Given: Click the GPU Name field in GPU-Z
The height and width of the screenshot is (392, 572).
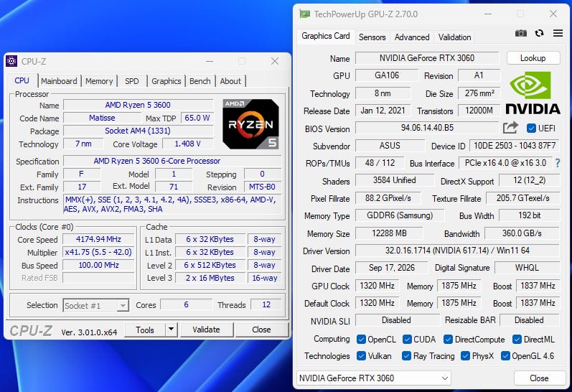Looking at the screenshot, I should (x=427, y=58).
